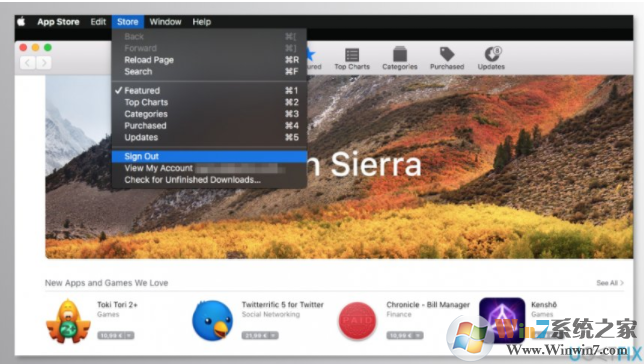
Task: Choose Purchased in the Store menu
Action: point(209,125)
